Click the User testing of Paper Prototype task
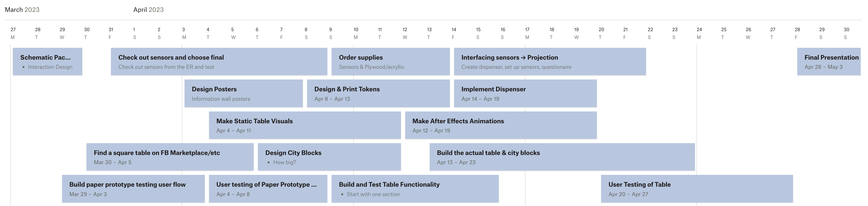Viewport: 868px width, 206px height. click(268, 189)
